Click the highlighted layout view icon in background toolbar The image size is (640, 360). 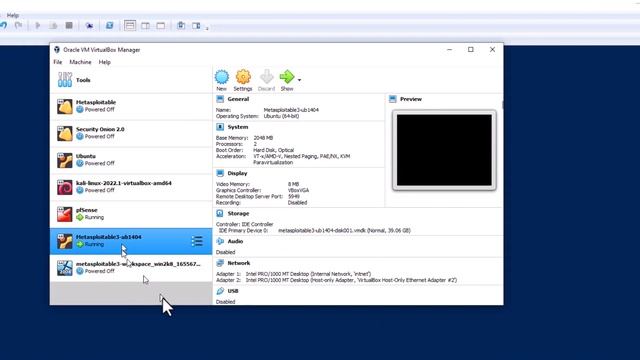(x=130, y=26)
